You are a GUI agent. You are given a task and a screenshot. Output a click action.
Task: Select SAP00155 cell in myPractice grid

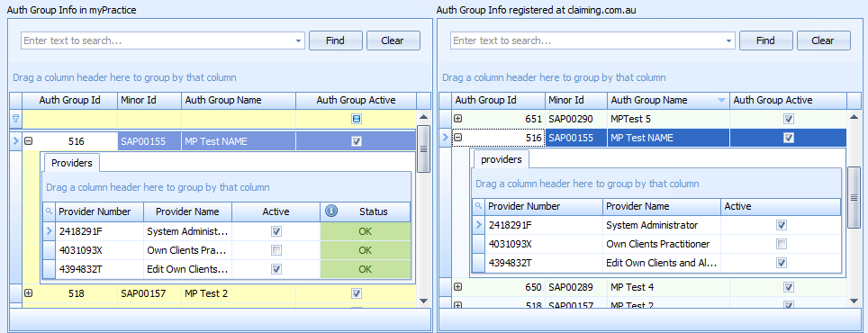click(149, 141)
